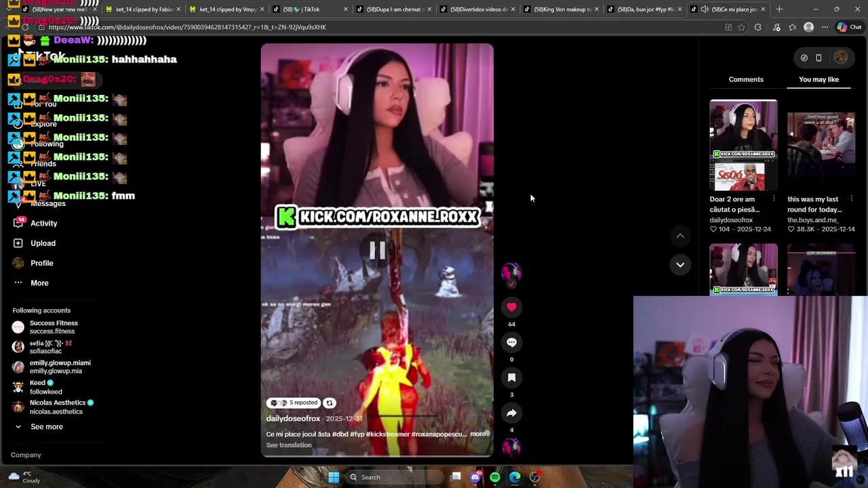Open the sound disc icon below share

pos(511,447)
